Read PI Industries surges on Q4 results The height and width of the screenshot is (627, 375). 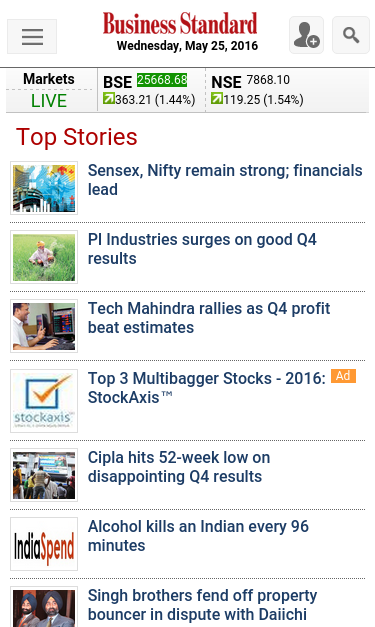pos(202,249)
